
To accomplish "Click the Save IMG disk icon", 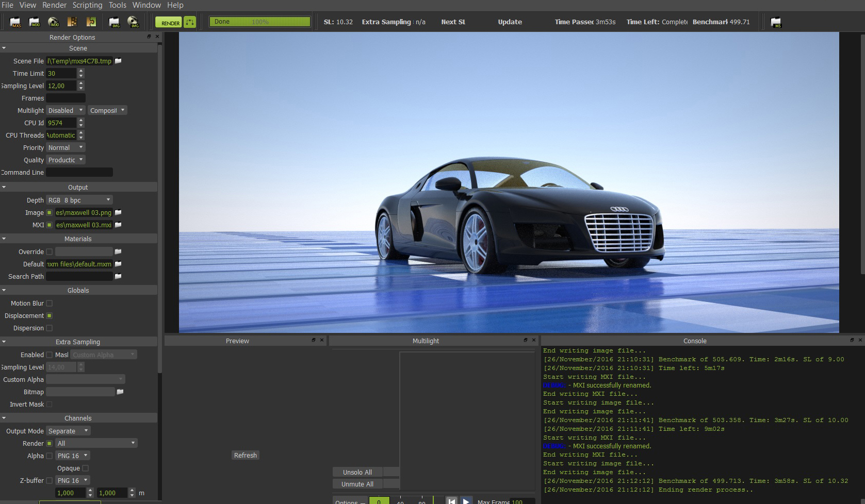I will pos(134,22).
